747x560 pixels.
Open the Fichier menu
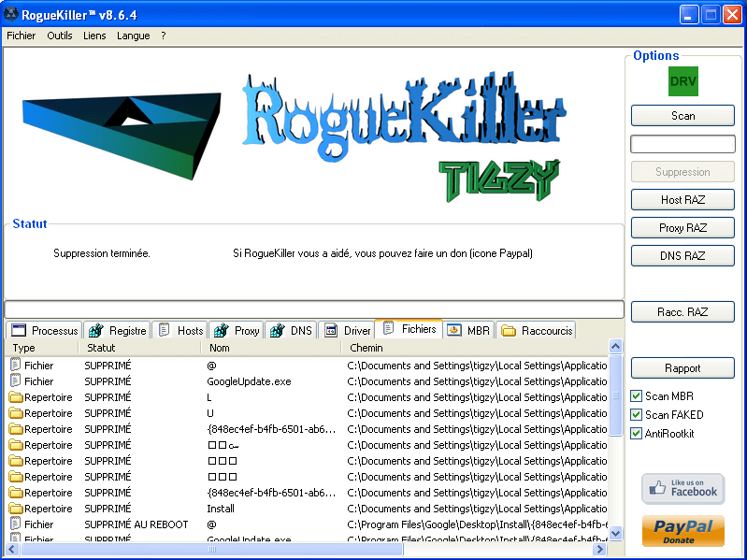pos(21,36)
